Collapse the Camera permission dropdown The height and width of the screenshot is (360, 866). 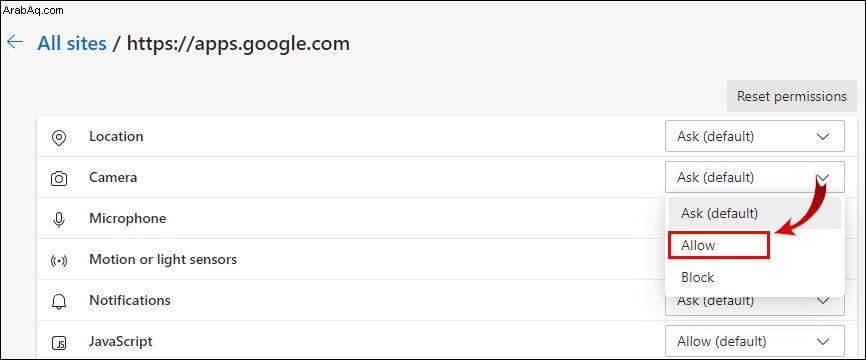(754, 177)
